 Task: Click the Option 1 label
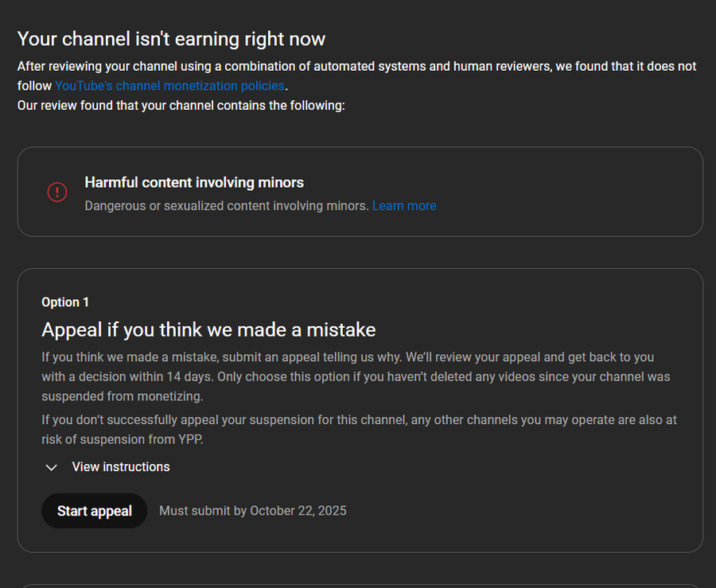tap(65, 302)
